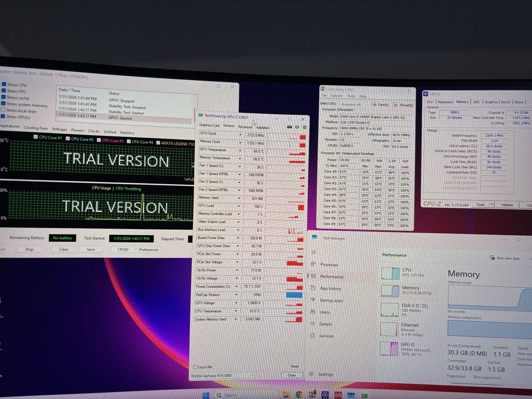Screen dimensions: 532x399
Task: Open Chrome from the taskbar
Action: pos(299,394)
